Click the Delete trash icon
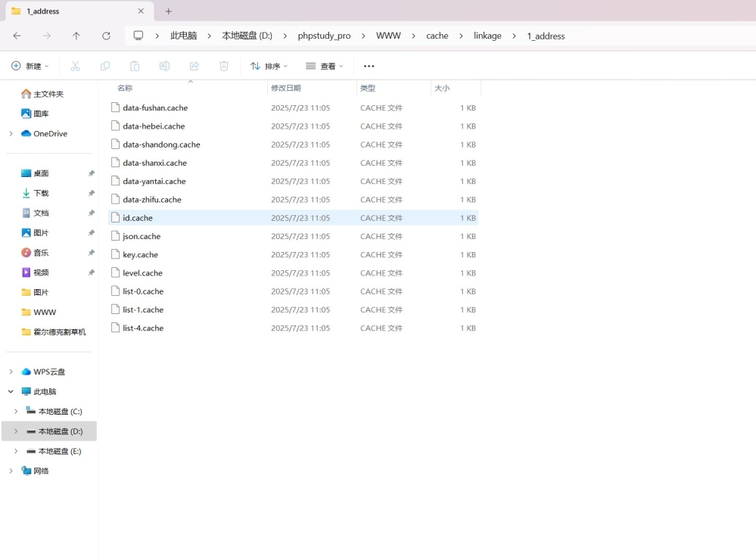Screen dimensions: 756x560 point(224,66)
